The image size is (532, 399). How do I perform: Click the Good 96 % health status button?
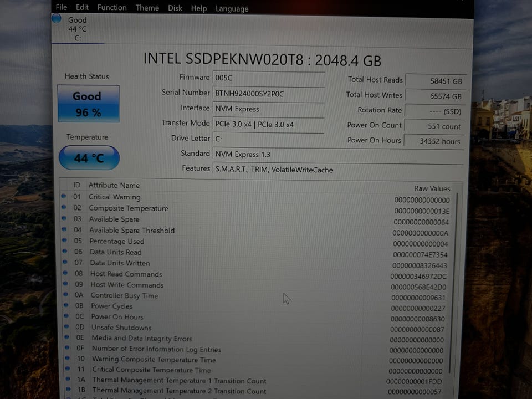[88, 104]
